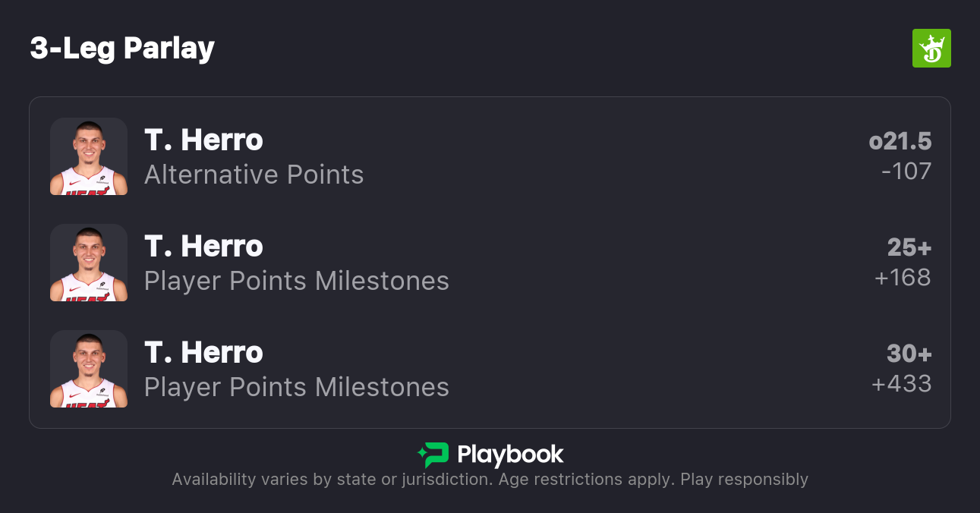
Task: Click the "Alternative Points" market label
Action: point(254,175)
